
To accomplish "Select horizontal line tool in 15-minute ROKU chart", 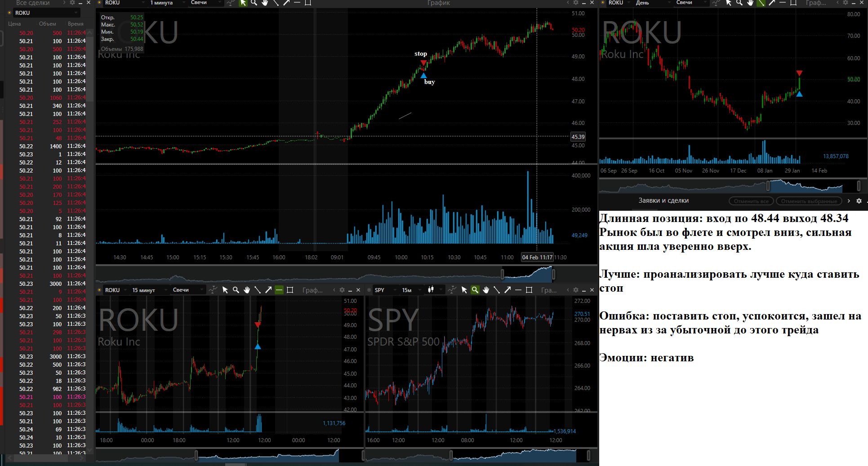I will 279,290.
